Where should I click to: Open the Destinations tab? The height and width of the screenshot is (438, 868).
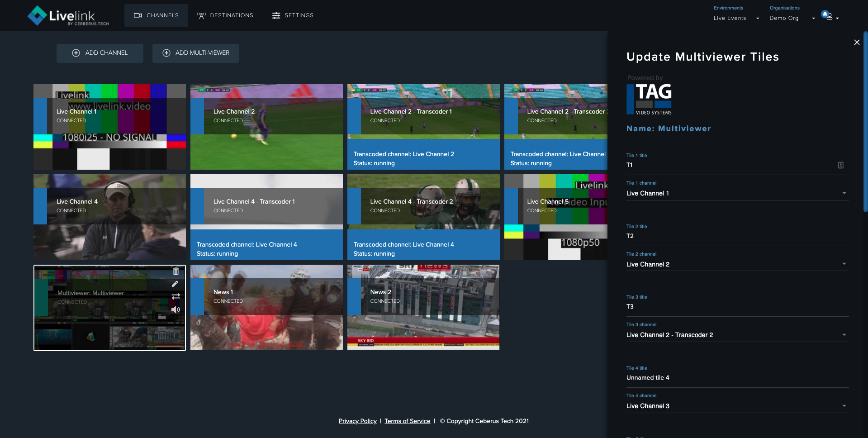[225, 15]
